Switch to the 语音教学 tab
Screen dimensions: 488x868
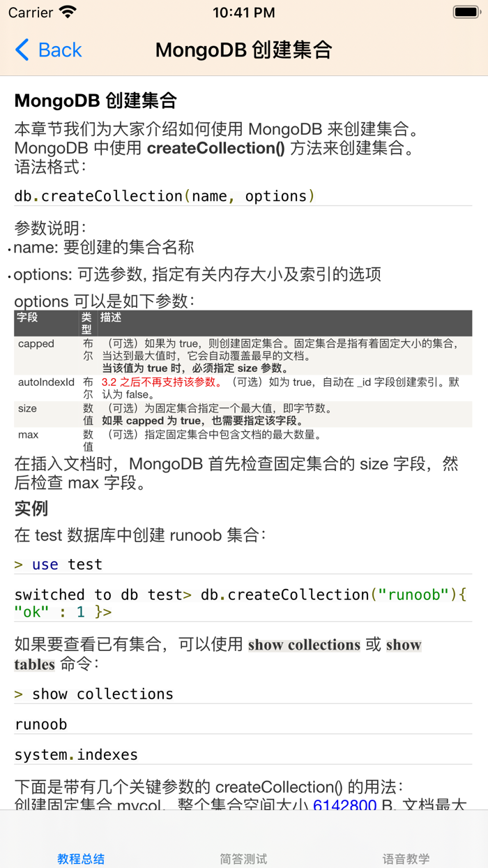coord(406,858)
